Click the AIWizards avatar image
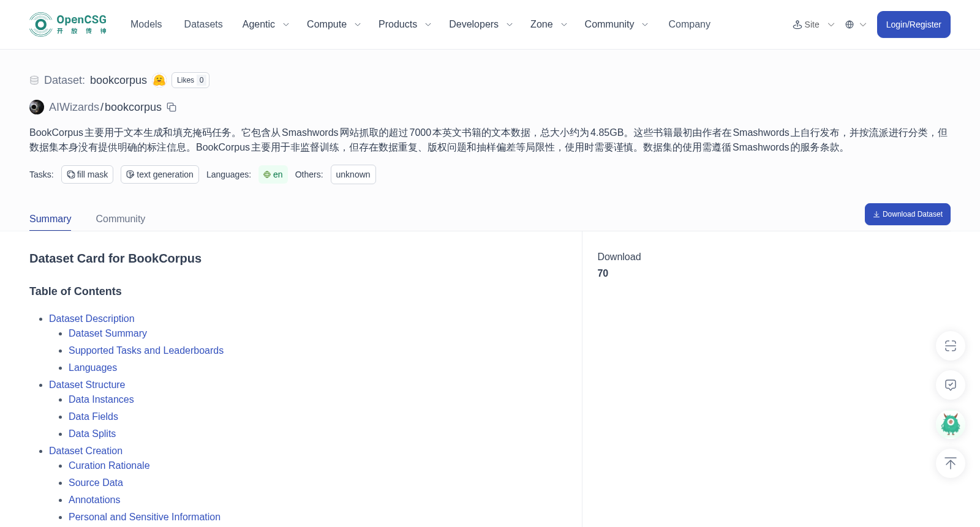 [37, 107]
